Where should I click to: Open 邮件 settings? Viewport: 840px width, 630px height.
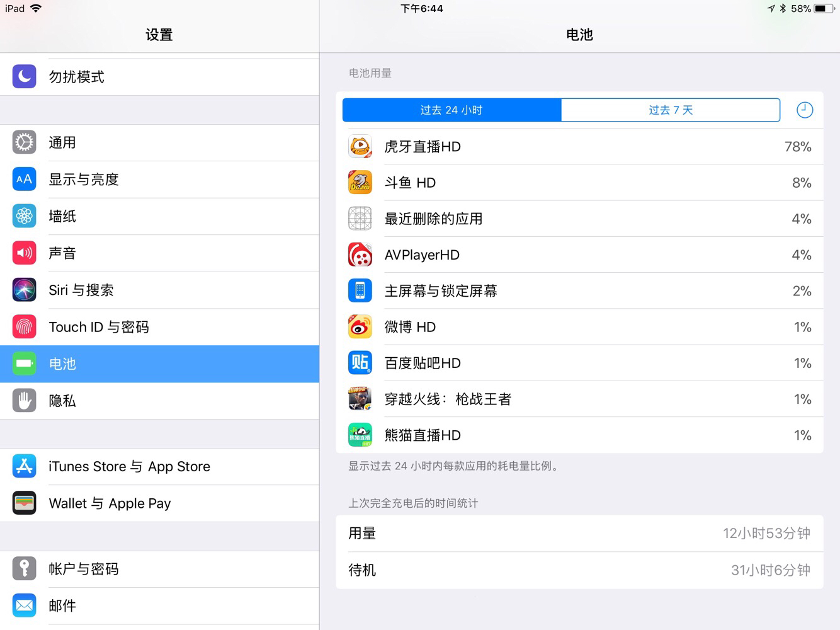point(159,606)
